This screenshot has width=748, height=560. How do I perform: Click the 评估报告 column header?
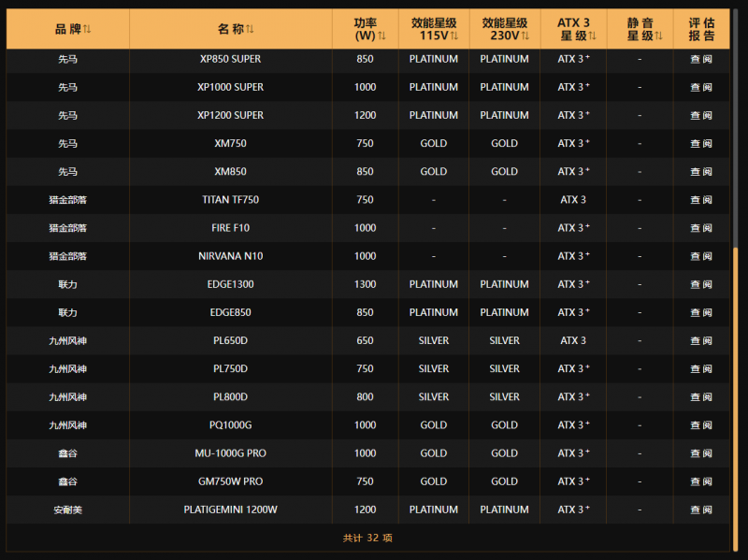pos(701,29)
